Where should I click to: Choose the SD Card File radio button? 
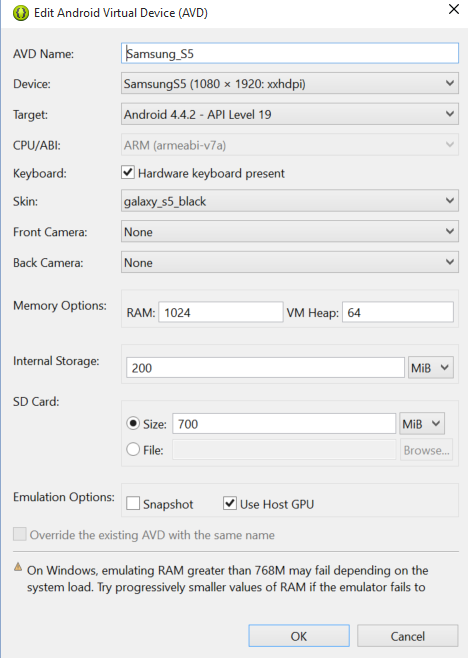click(133, 449)
